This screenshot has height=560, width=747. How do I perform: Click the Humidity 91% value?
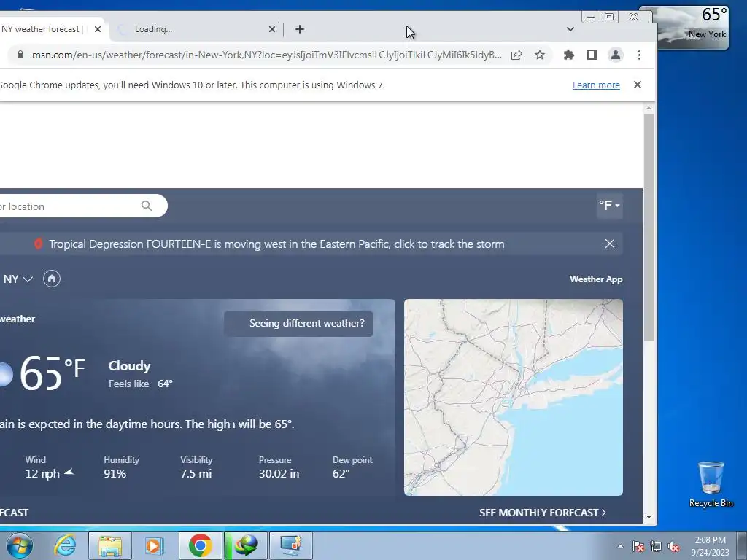tap(115, 474)
